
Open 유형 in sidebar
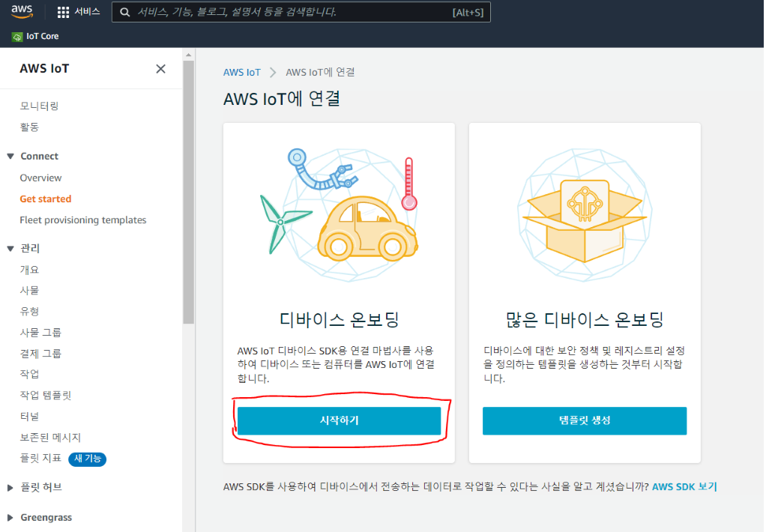point(29,311)
